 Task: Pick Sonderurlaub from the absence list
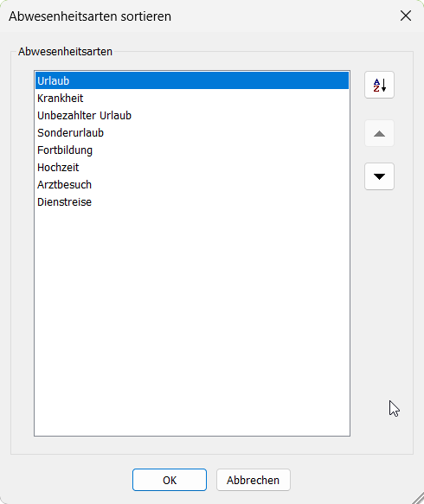tap(192, 133)
